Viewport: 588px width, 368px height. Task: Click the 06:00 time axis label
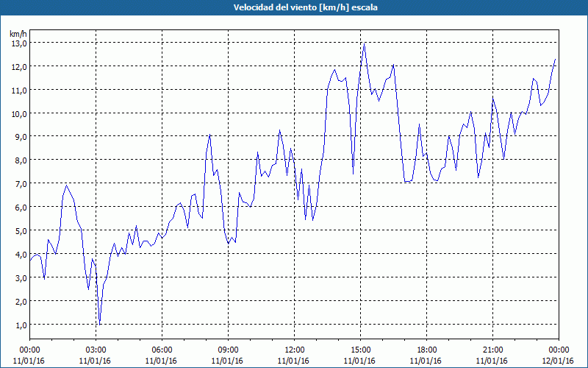162,350
